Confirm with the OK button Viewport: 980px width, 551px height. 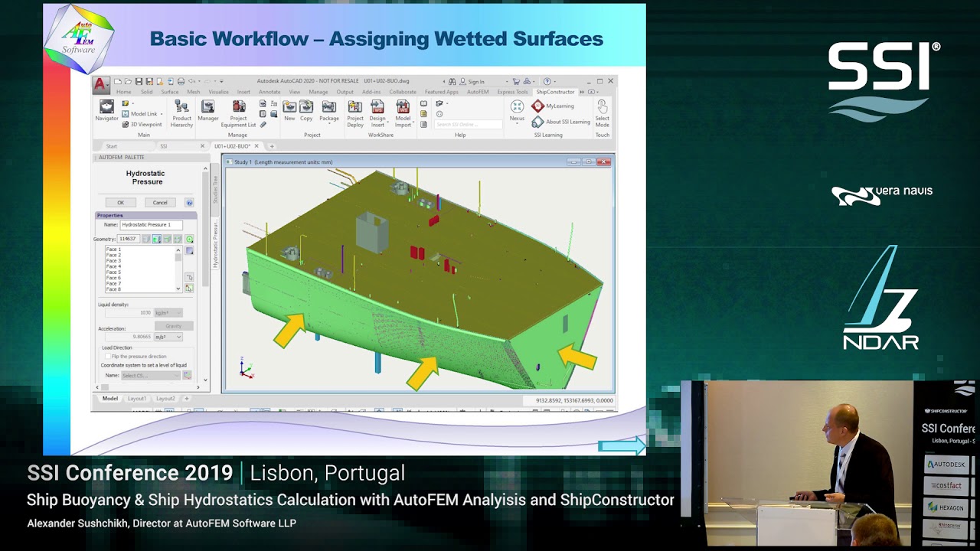point(120,203)
